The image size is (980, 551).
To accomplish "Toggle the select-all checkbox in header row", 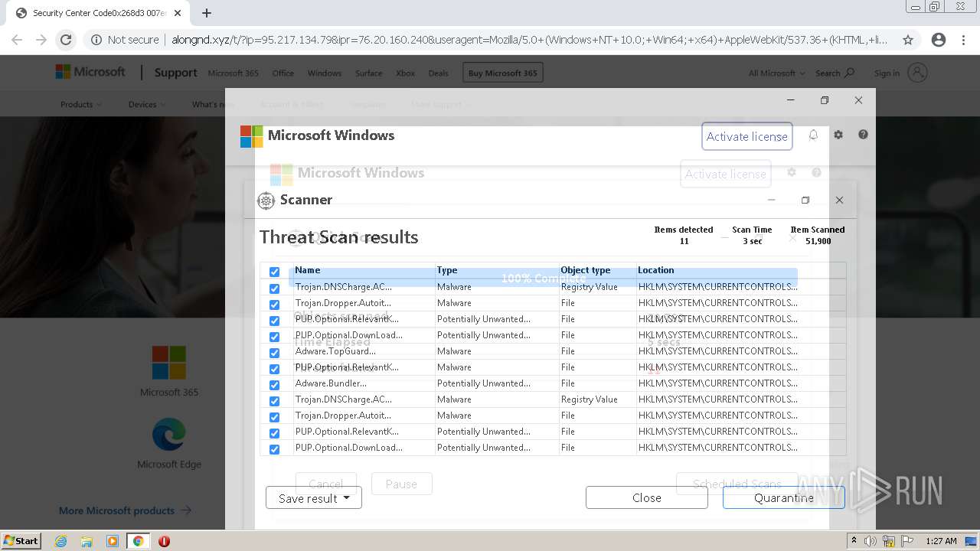I will 274,272.
